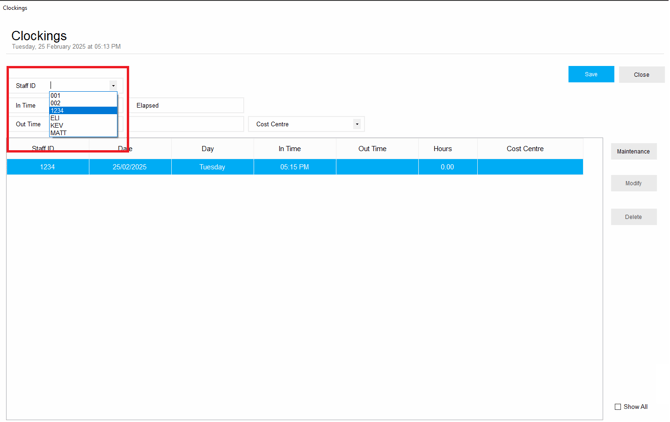Click the Elapsed field

point(188,105)
